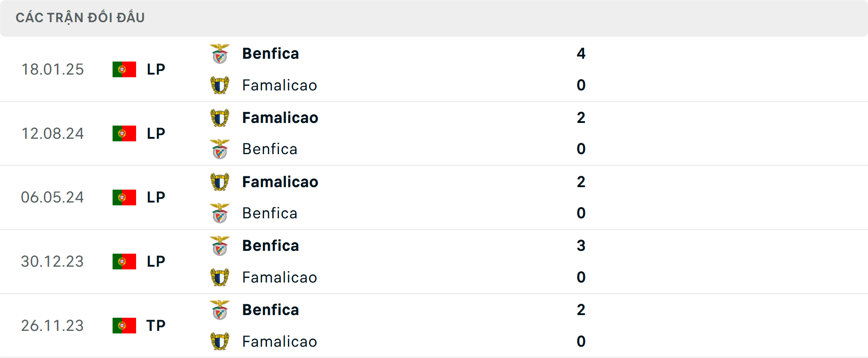
Task: Click the LP competition label for 30.12.23
Action: [156, 261]
